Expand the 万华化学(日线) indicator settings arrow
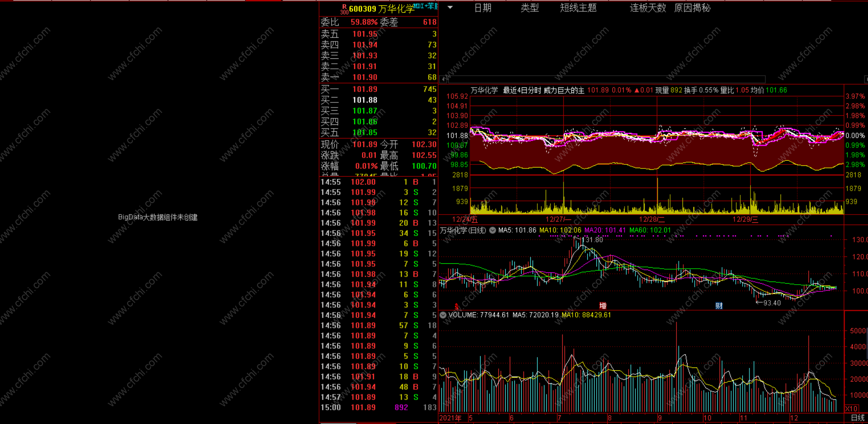 (493, 230)
